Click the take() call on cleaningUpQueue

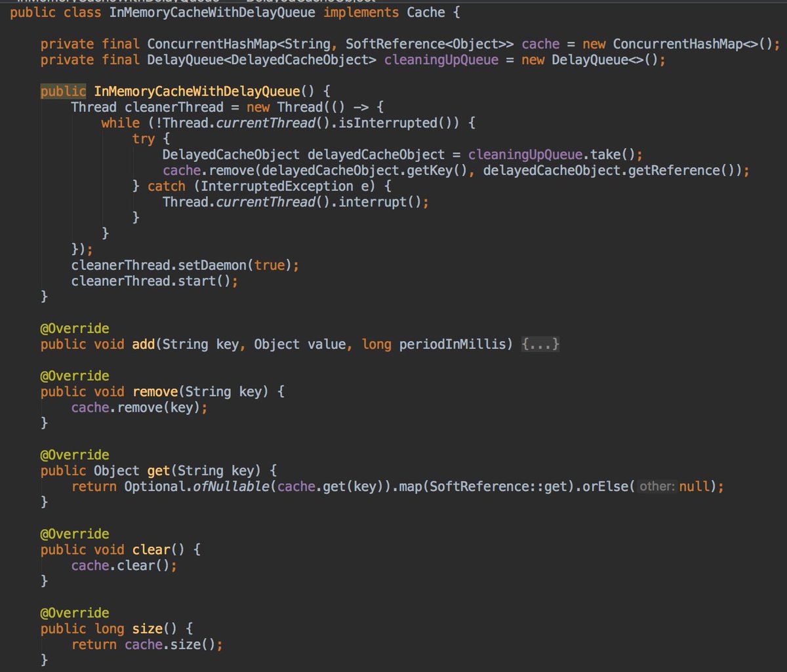point(614,155)
